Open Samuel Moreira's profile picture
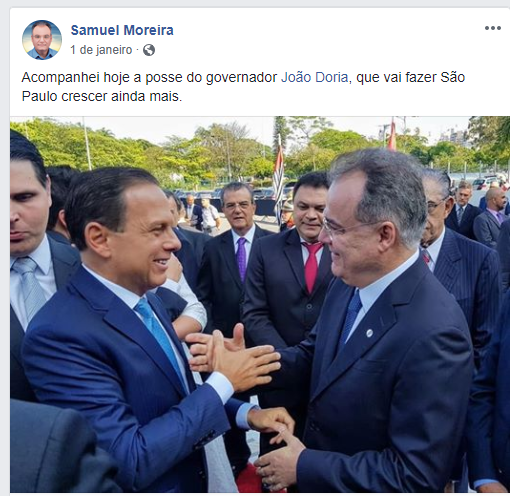Viewport: 510px width, 496px height. pos(42,40)
